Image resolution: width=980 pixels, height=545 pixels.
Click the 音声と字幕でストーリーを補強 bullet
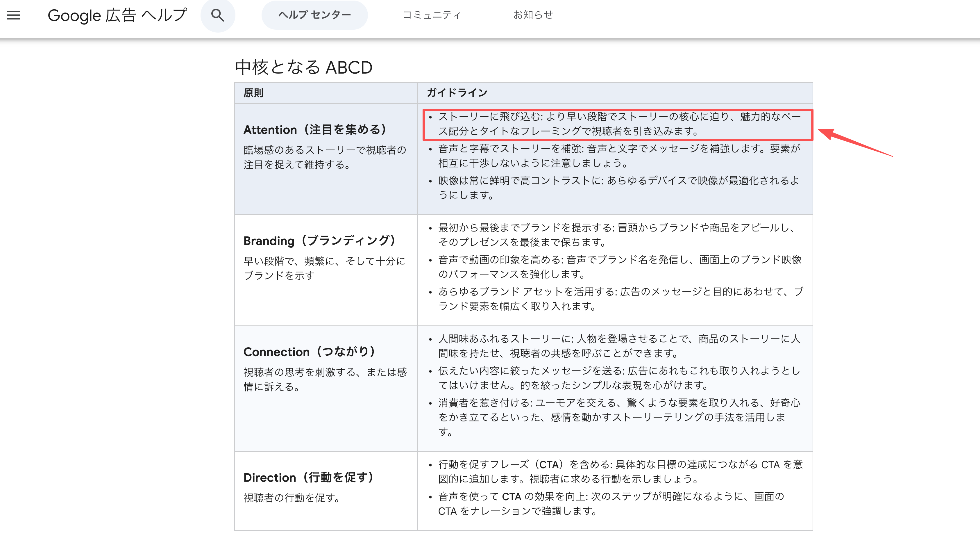(x=619, y=156)
